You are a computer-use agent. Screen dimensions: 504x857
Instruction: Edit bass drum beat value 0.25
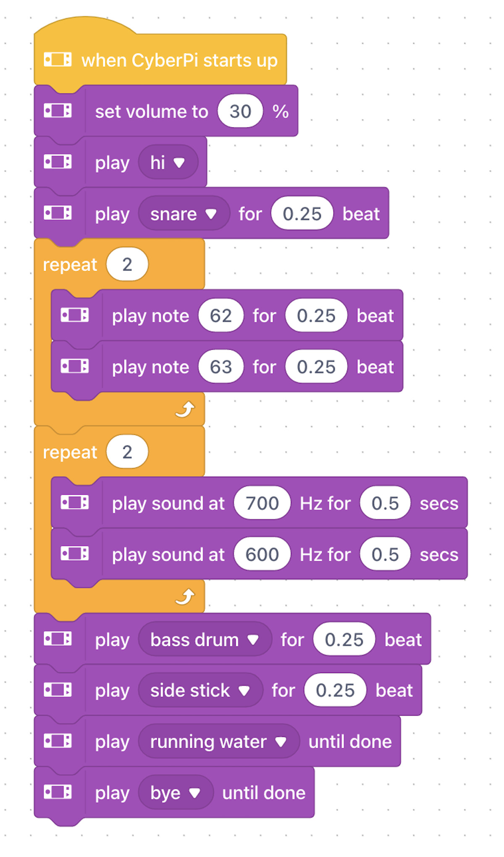(x=344, y=640)
